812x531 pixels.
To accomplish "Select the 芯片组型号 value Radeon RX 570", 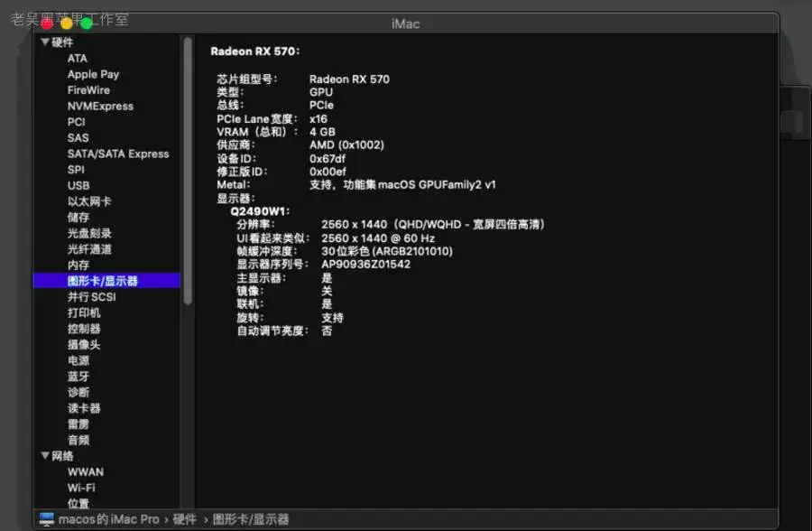I will coord(349,79).
